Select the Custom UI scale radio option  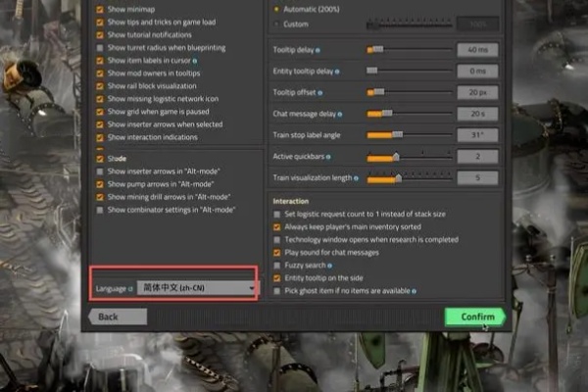tap(277, 23)
